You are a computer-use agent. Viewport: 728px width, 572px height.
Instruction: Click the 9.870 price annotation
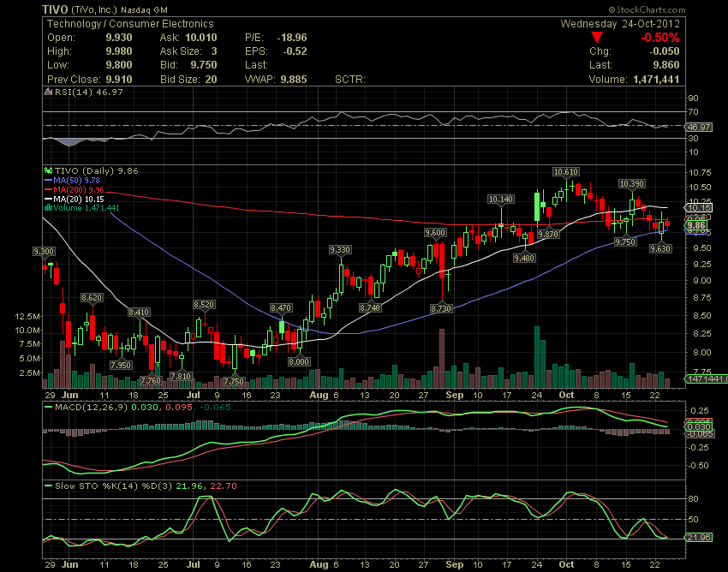pyautogui.click(x=548, y=234)
